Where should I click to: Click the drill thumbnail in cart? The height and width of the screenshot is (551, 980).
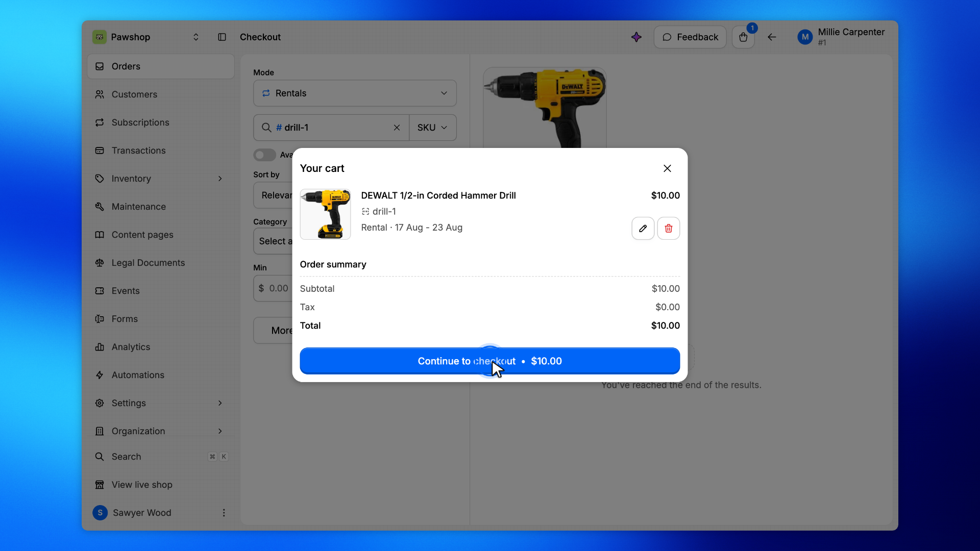(x=325, y=214)
